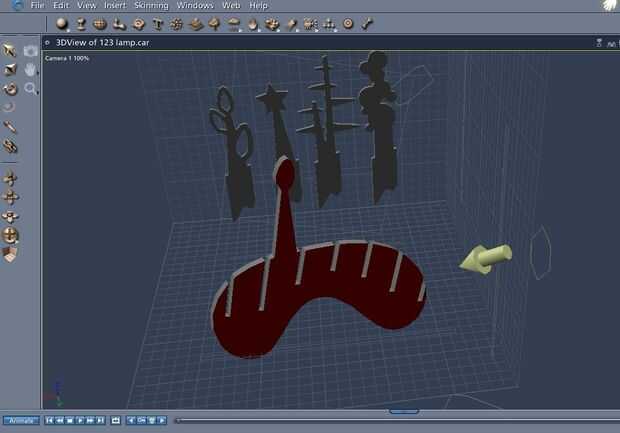Viewport: 620px width, 433px height.
Task: Insert a terrain object from the toolbar
Action: [x=195, y=24]
